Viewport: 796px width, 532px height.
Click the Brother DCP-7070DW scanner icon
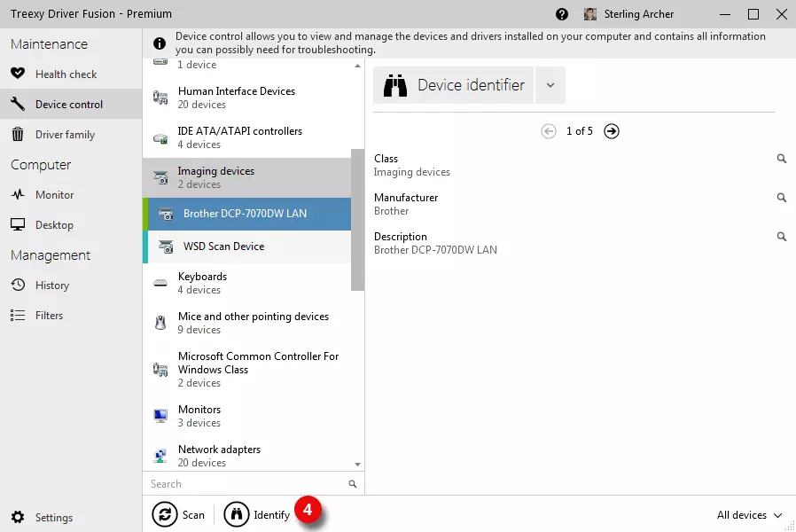point(166,214)
